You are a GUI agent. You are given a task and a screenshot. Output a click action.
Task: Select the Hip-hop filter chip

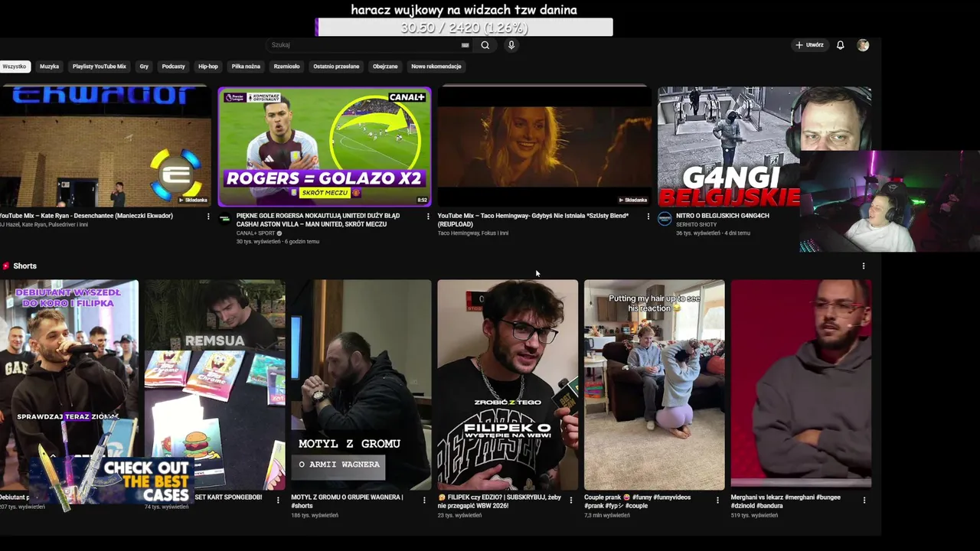point(208,67)
